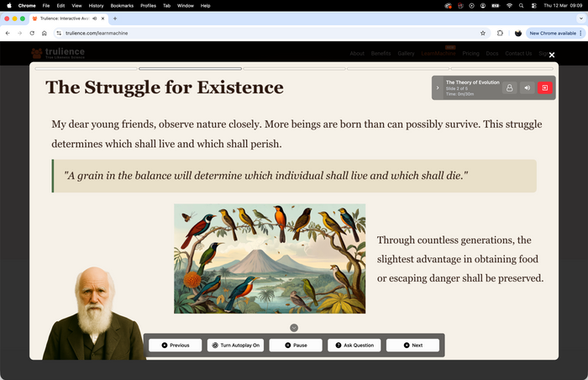Open the Bookmarks menu in menu bar

(x=122, y=5)
